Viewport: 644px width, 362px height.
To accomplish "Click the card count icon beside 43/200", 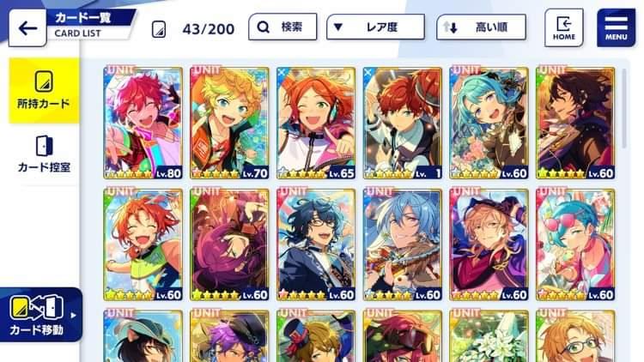I will (x=159, y=29).
